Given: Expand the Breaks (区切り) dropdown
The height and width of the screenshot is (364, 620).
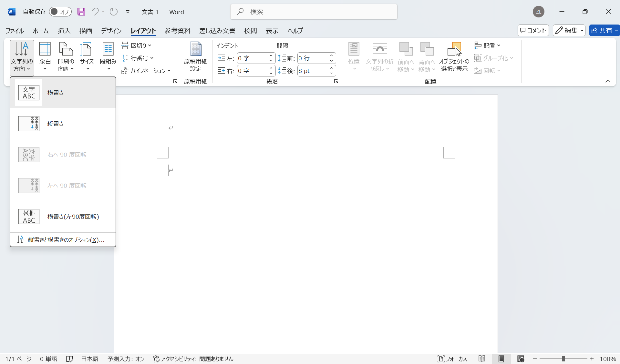Looking at the screenshot, I should [137, 45].
